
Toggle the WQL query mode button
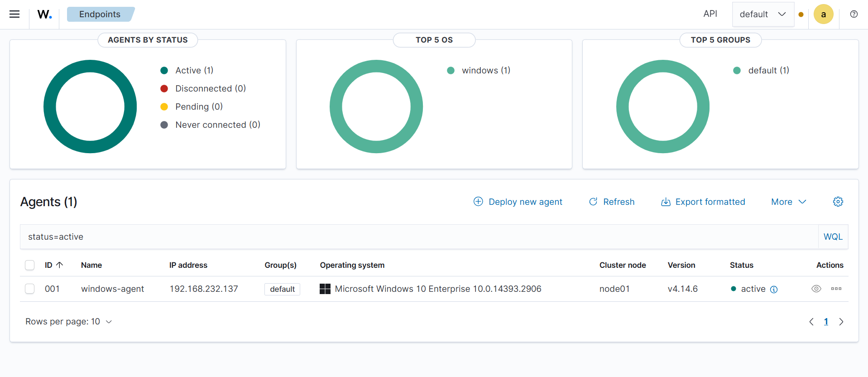833,237
